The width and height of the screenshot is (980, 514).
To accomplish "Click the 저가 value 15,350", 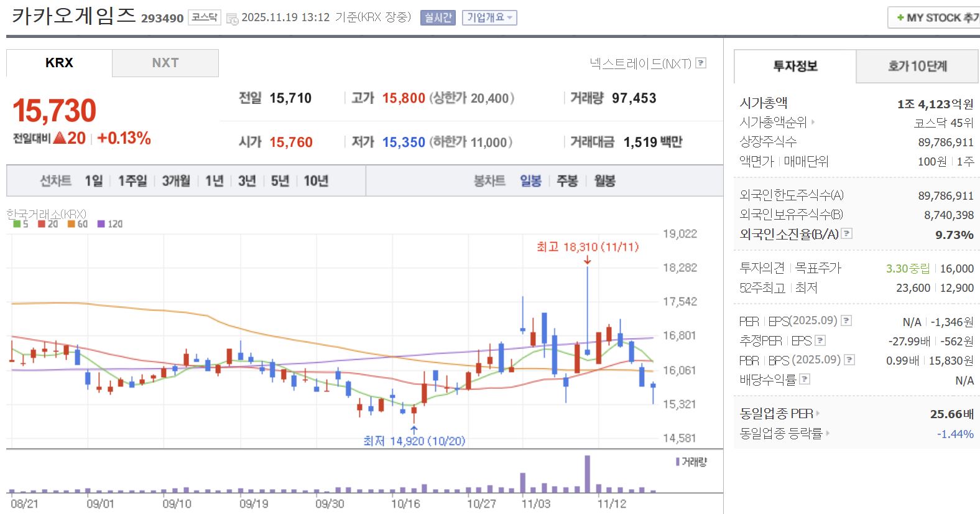I will coord(404,143).
